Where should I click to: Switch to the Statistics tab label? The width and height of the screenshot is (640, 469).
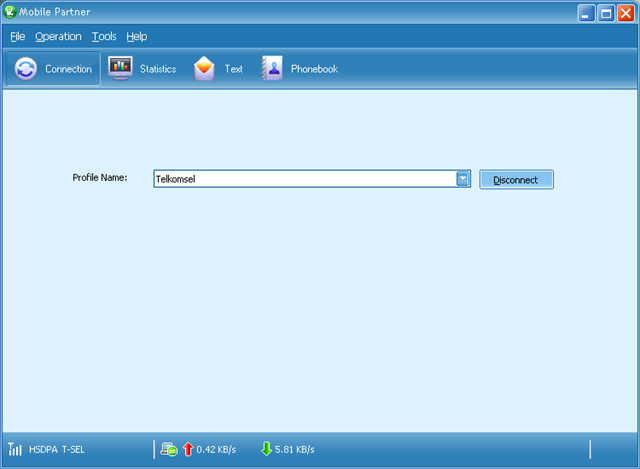click(158, 69)
